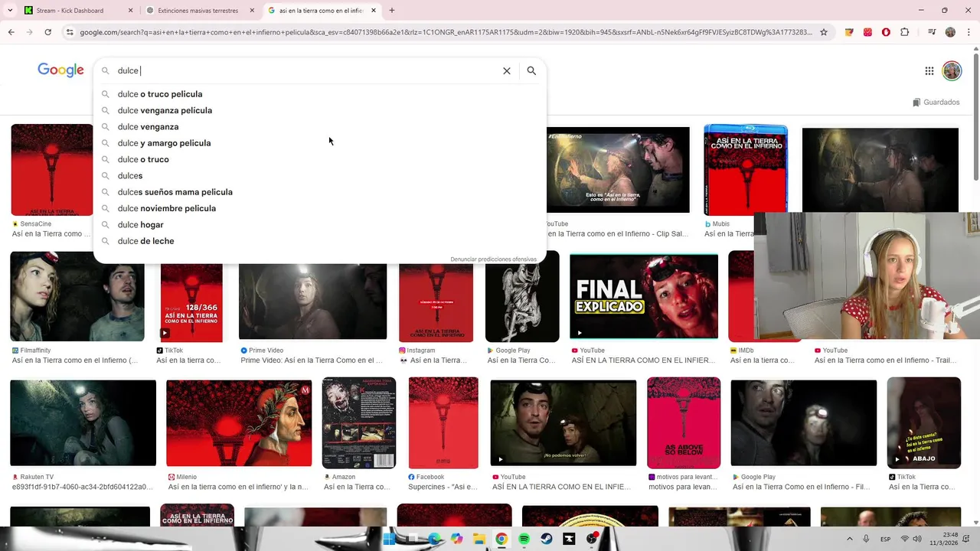Screen dimensions: 980x551
Task: Open the pink grid extension icon
Action: pyautogui.click(x=867, y=32)
